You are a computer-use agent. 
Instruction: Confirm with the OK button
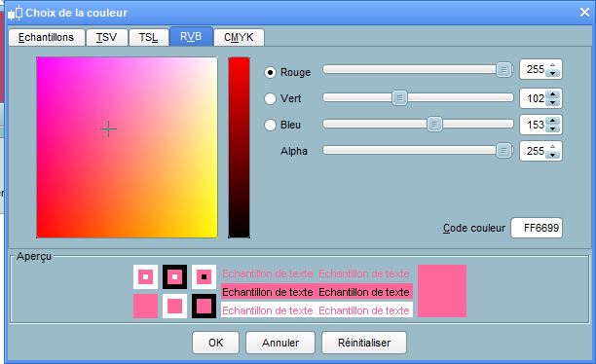215,343
